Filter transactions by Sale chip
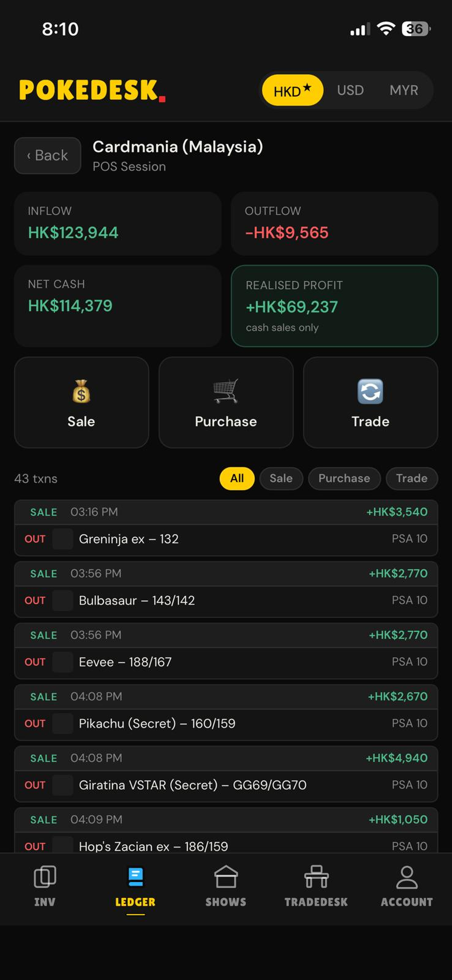Image resolution: width=452 pixels, height=980 pixels. (281, 478)
